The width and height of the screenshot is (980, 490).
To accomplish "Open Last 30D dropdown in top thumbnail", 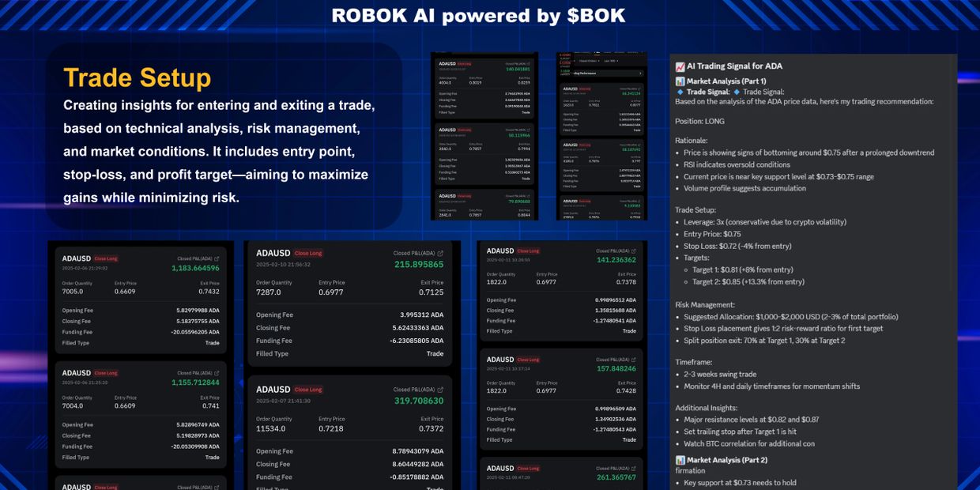I will coord(610,60).
